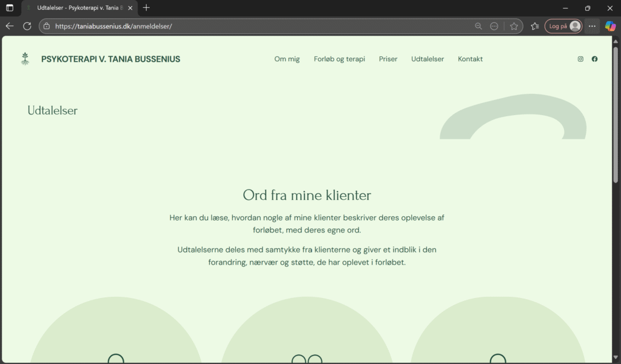Go back to the previous page
621x364 pixels.
10,26
